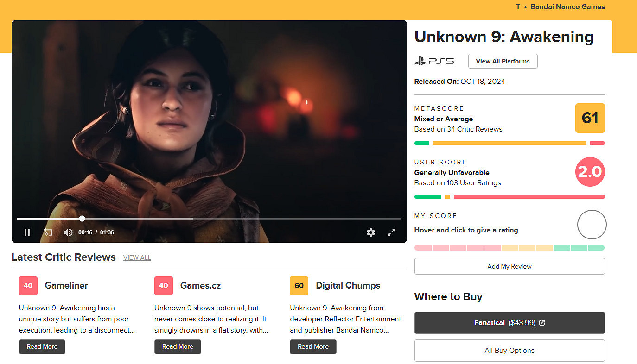Open All Buy Options
This screenshot has height=364, width=637.
[509, 351]
